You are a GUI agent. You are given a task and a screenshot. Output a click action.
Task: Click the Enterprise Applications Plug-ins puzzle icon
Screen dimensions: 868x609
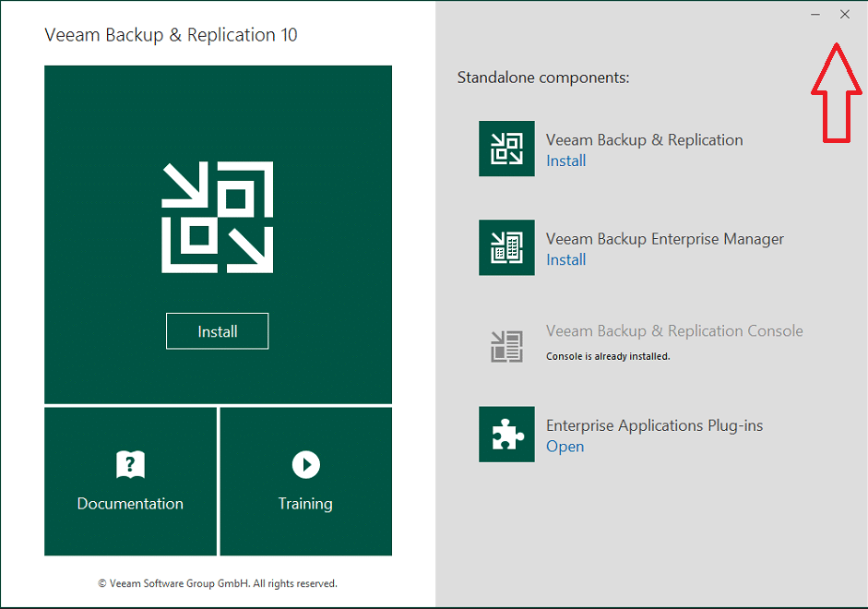click(506, 434)
